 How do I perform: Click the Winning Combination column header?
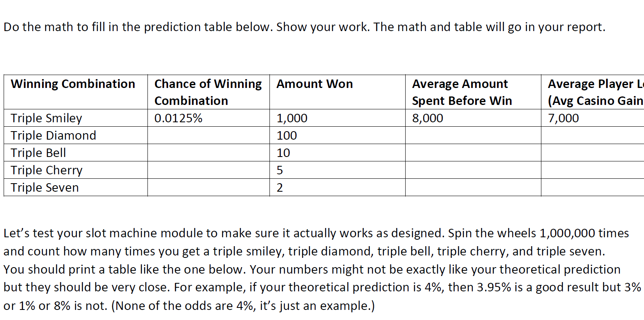73,84
